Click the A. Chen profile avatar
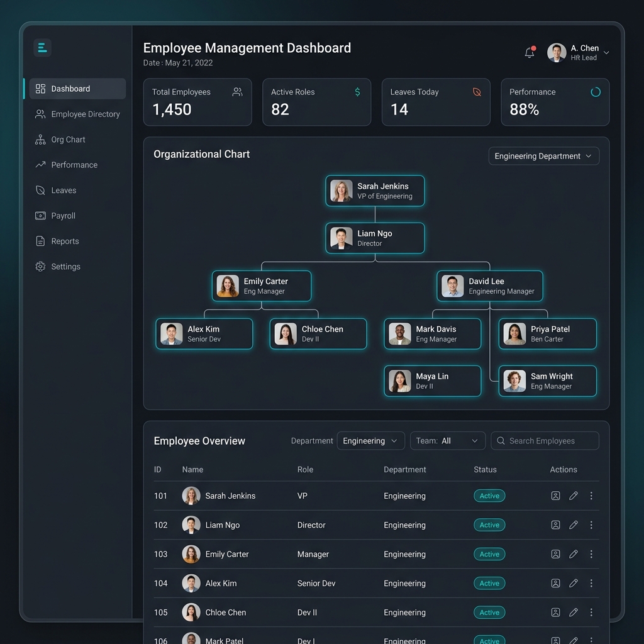Screen dimensions: 644x644 coord(557,53)
